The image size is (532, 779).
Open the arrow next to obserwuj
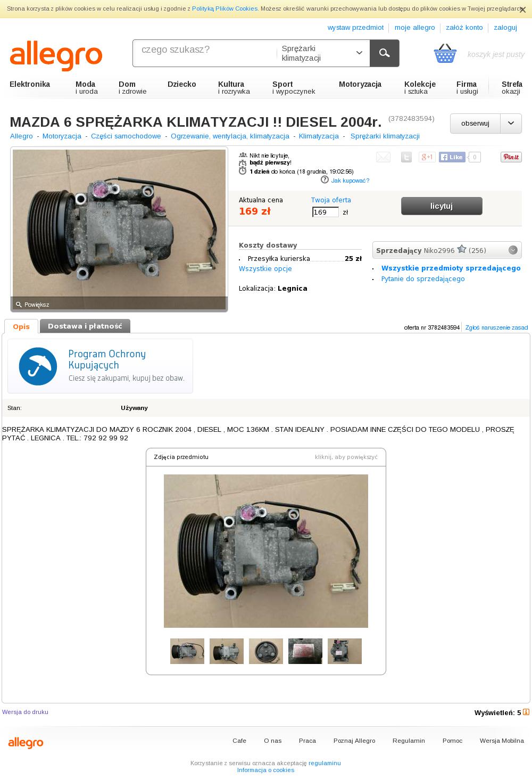pos(511,123)
